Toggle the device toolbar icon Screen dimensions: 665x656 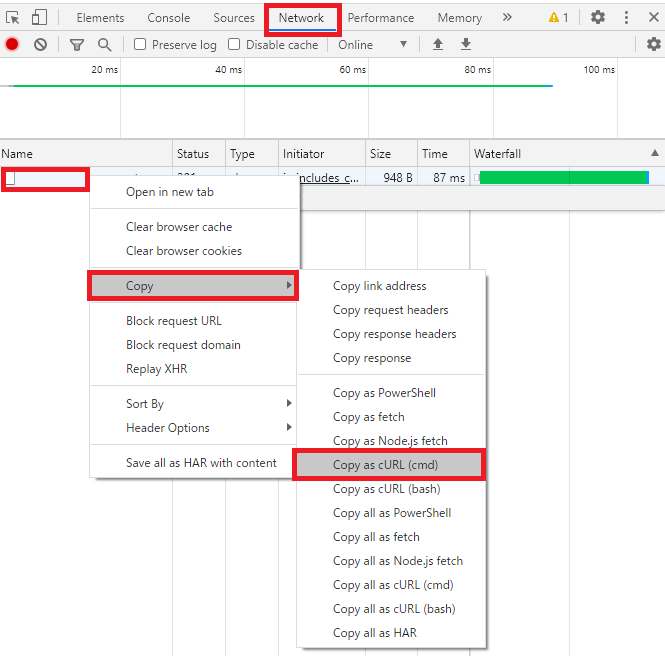(39, 17)
